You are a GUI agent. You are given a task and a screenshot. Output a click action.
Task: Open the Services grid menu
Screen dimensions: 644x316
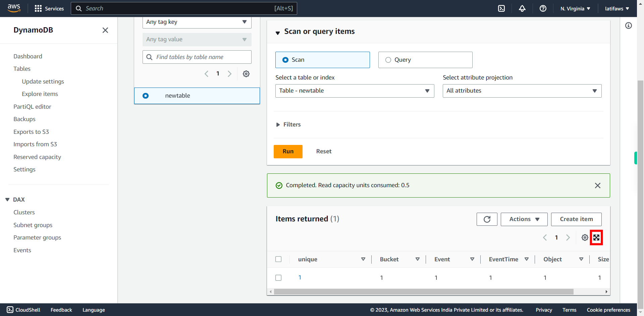coord(49,8)
